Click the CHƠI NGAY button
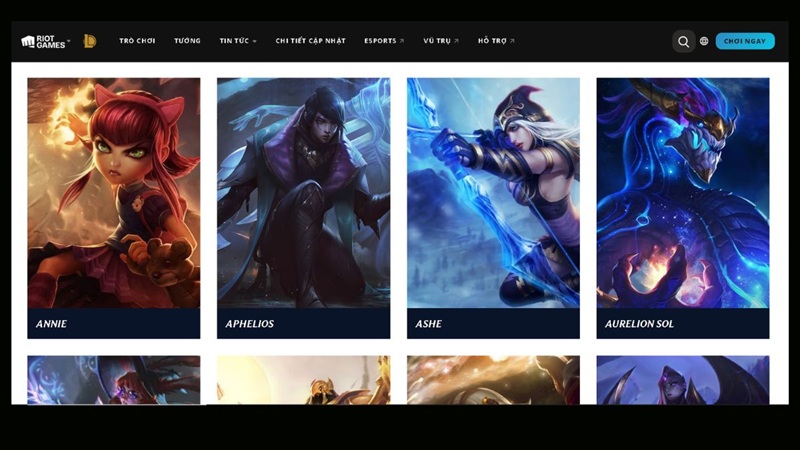Image resolution: width=800 pixels, height=450 pixels. click(x=745, y=41)
